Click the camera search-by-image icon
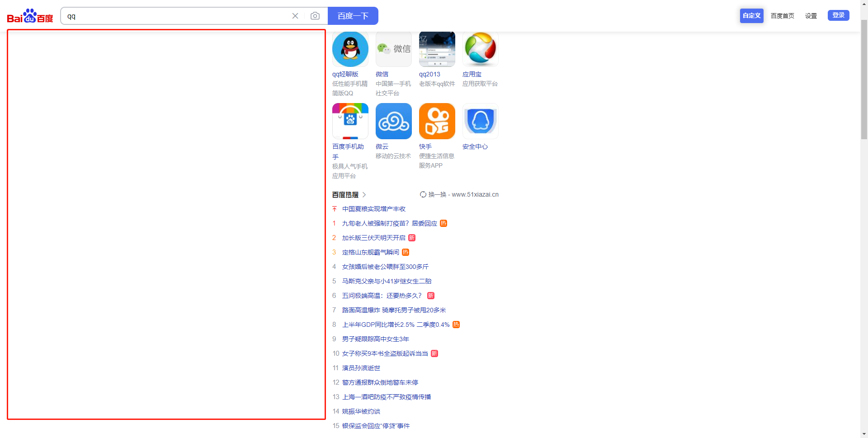 click(x=316, y=15)
